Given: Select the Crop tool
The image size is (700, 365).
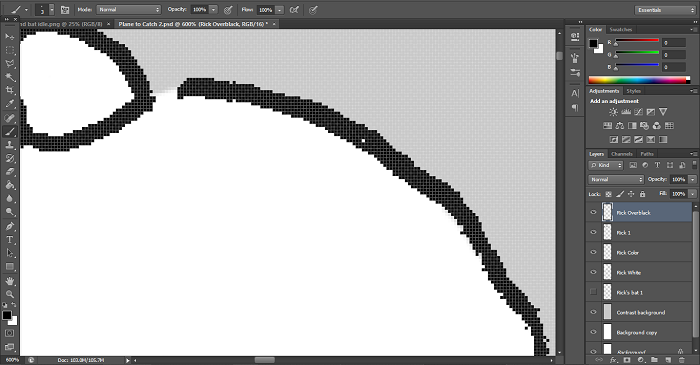Looking at the screenshot, I should [x=9, y=90].
